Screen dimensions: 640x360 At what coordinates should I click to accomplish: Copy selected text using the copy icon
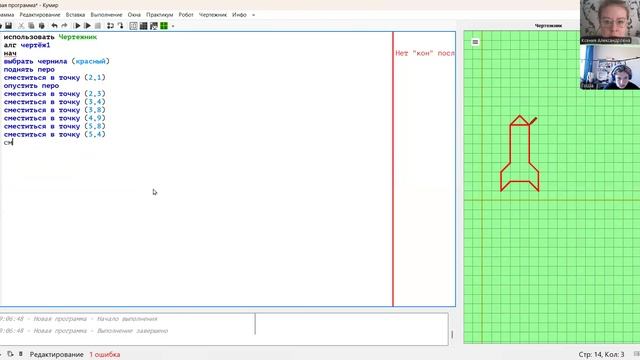click(31, 26)
